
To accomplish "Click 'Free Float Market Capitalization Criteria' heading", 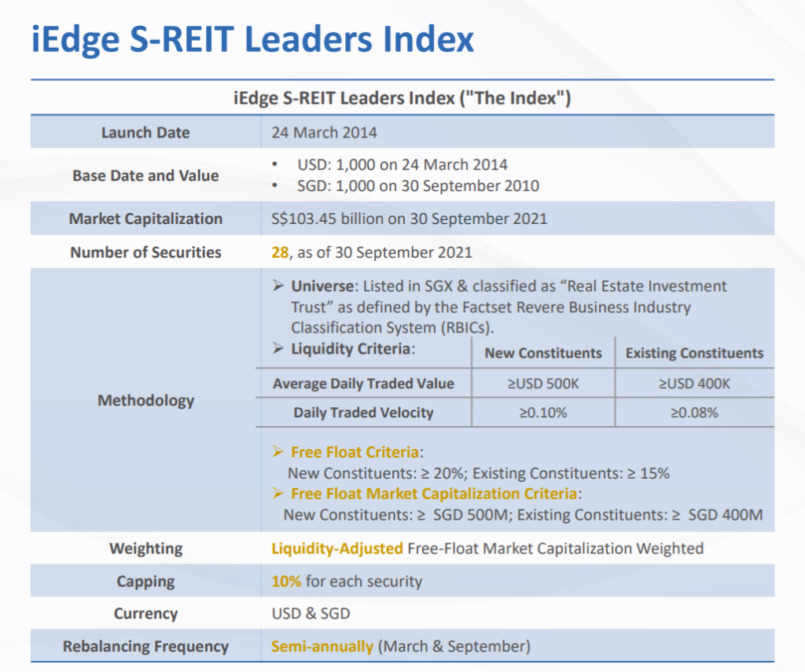I will click(x=434, y=494).
